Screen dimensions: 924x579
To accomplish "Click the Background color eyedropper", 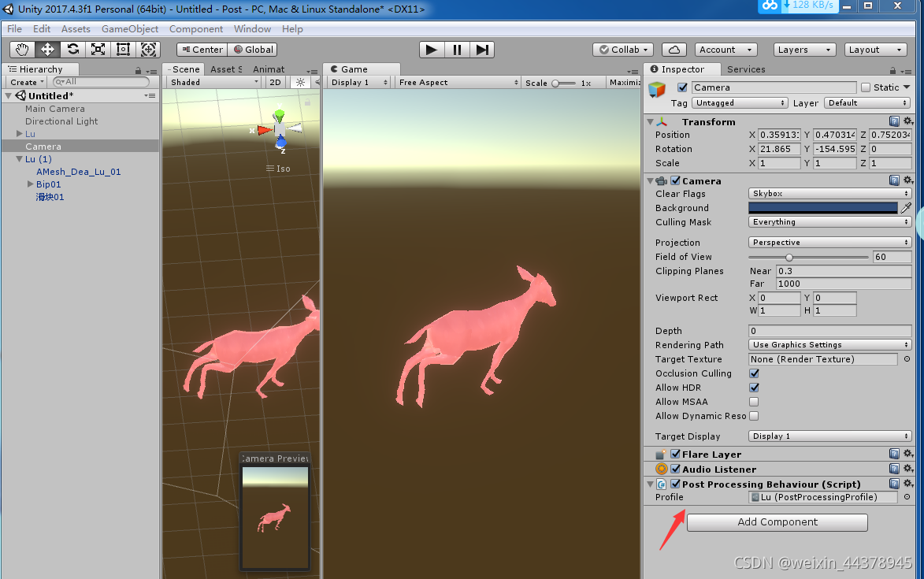I will [906, 207].
